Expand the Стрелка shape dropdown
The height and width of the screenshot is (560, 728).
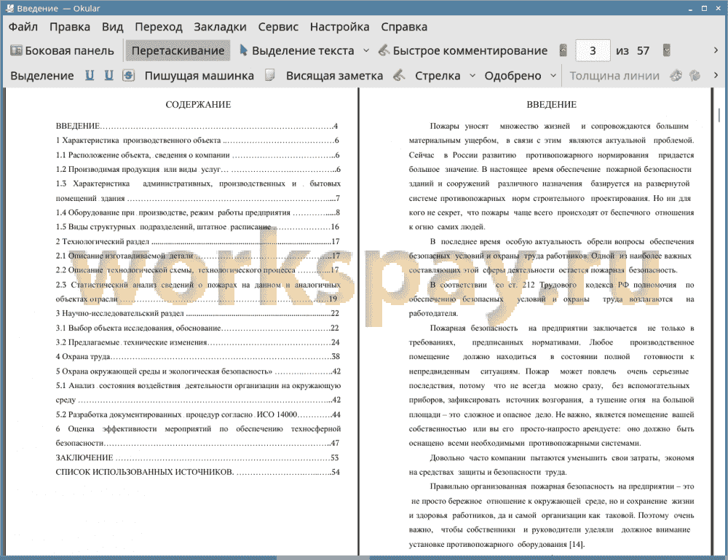(x=472, y=76)
